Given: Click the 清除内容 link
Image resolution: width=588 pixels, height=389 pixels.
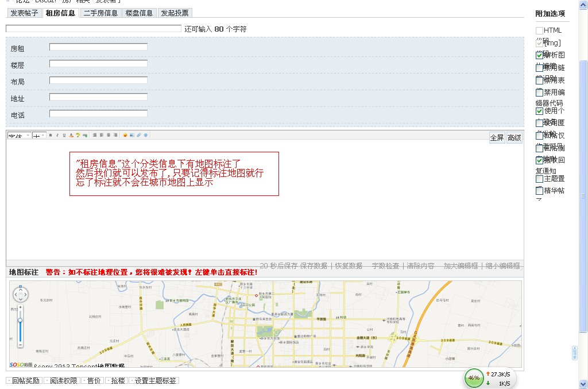Looking at the screenshot, I should click(420, 265).
